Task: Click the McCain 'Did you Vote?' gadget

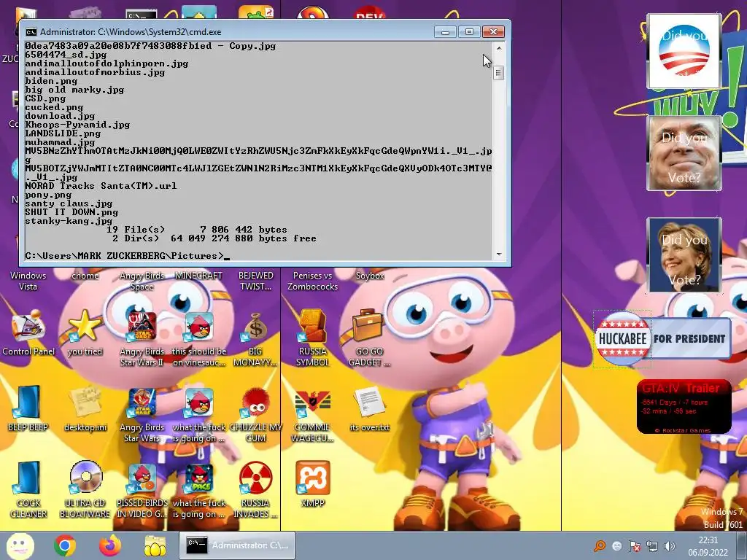Action: pyautogui.click(x=684, y=153)
